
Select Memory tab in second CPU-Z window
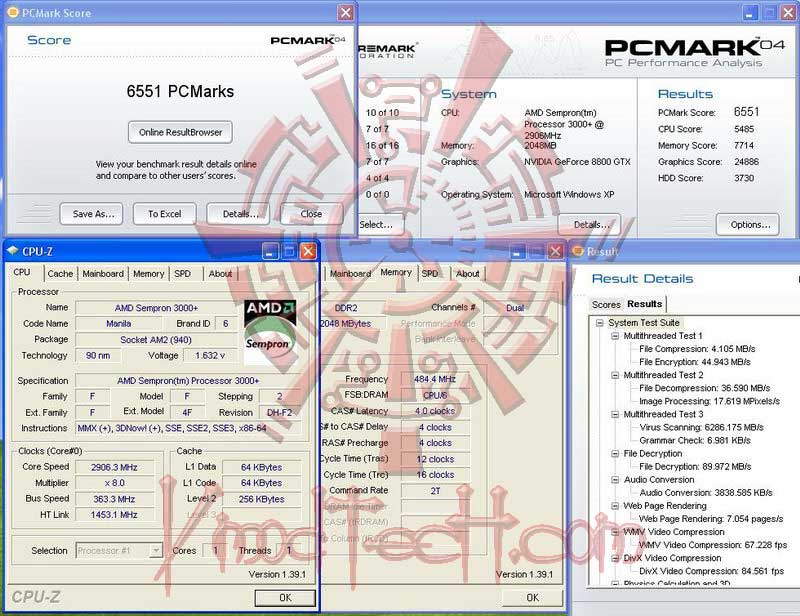pos(396,272)
